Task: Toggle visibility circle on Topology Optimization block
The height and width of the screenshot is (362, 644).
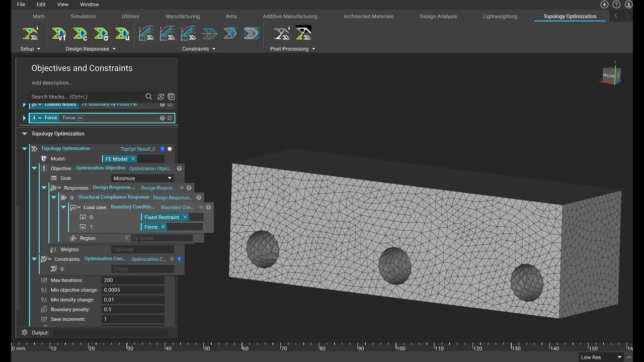Action: click(x=170, y=149)
